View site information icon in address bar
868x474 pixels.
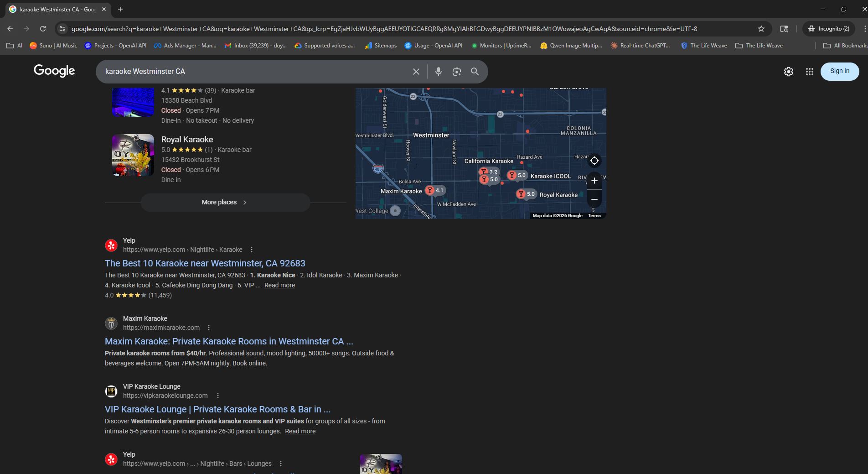tap(62, 29)
